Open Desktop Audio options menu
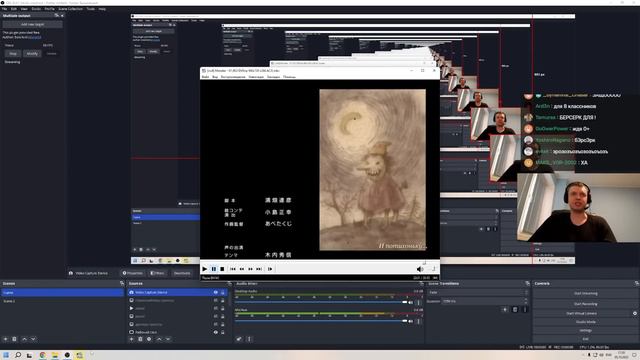 coord(418,302)
